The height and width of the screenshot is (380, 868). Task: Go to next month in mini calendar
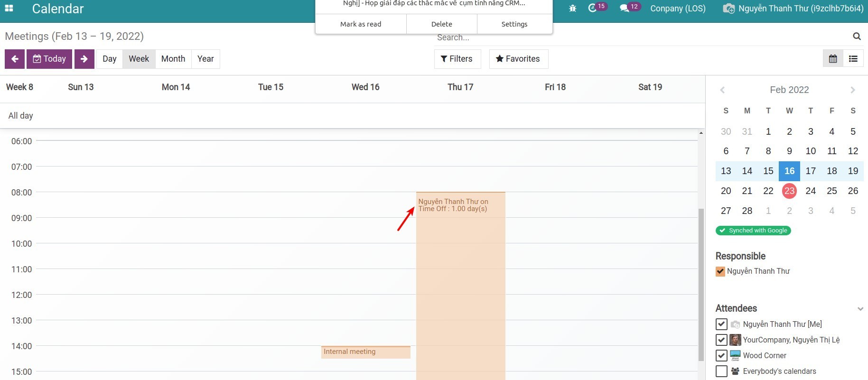click(853, 90)
